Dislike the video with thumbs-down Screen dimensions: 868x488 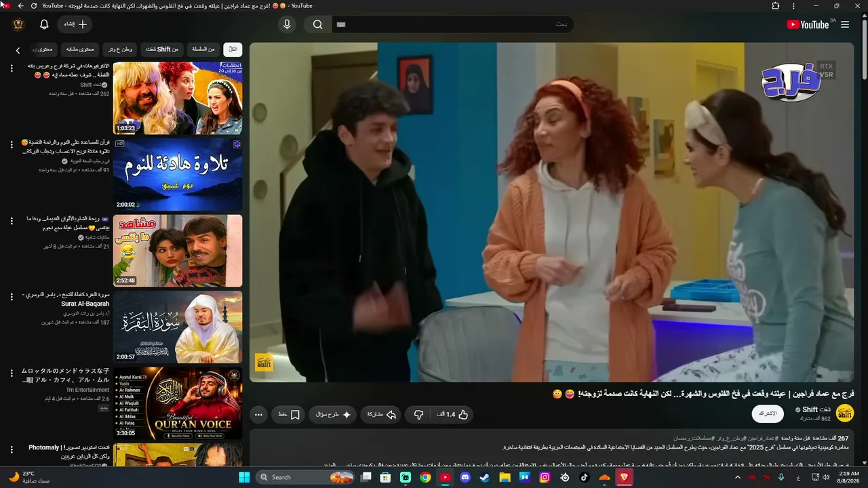coord(418,414)
